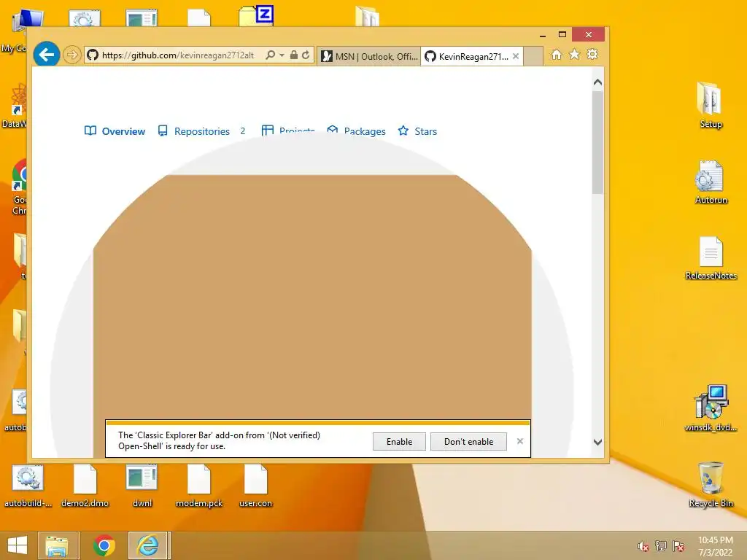Open the Overview profile tab
Screen dimensions: 747x560
pos(115,131)
